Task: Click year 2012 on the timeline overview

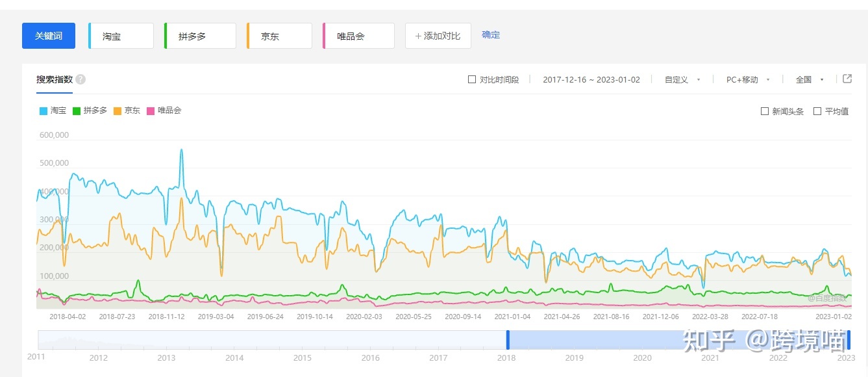Action: pyautogui.click(x=99, y=357)
